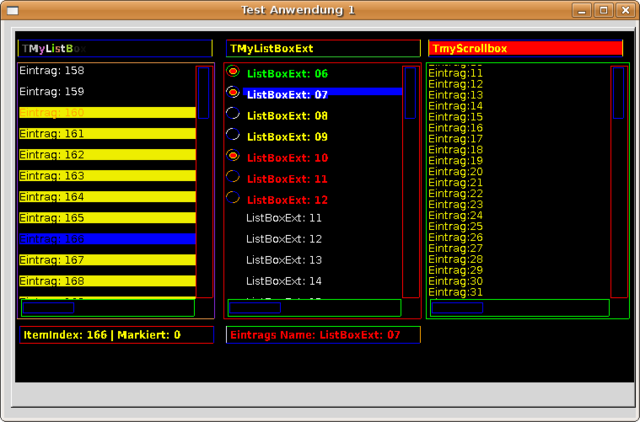Click vertical scrollbar thumb of left listbox
This screenshot has width=640, height=422.
pos(204,93)
